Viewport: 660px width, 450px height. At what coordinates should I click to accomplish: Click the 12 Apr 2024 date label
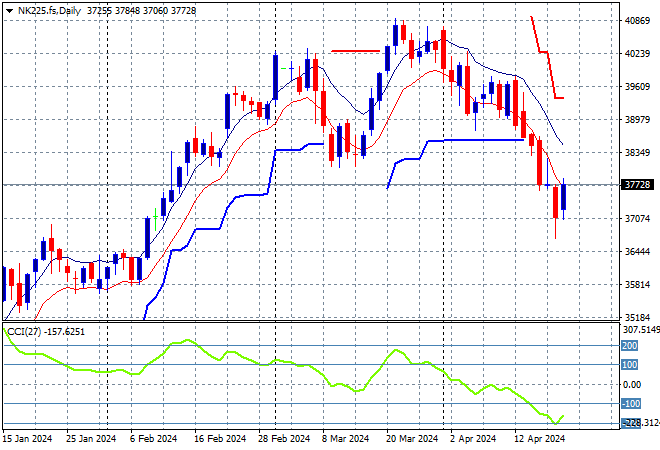pyautogui.click(x=540, y=439)
